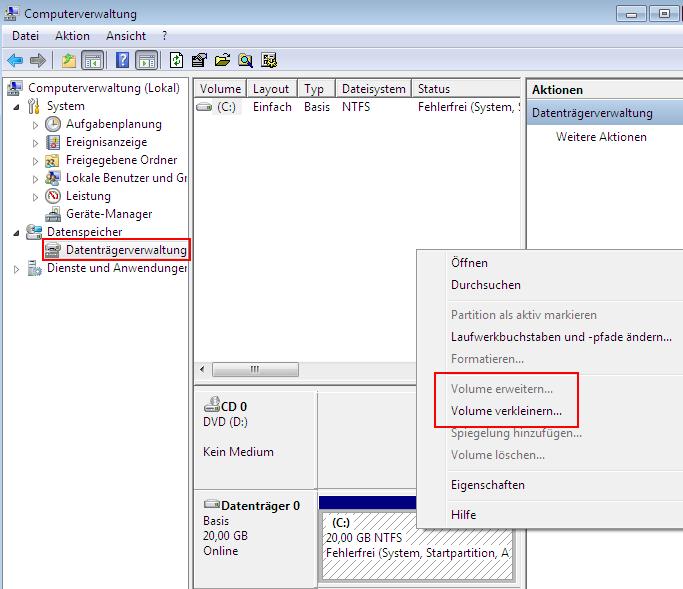Select Geräte-Manager in the tree
The width and height of the screenshot is (683, 589).
tap(108, 214)
